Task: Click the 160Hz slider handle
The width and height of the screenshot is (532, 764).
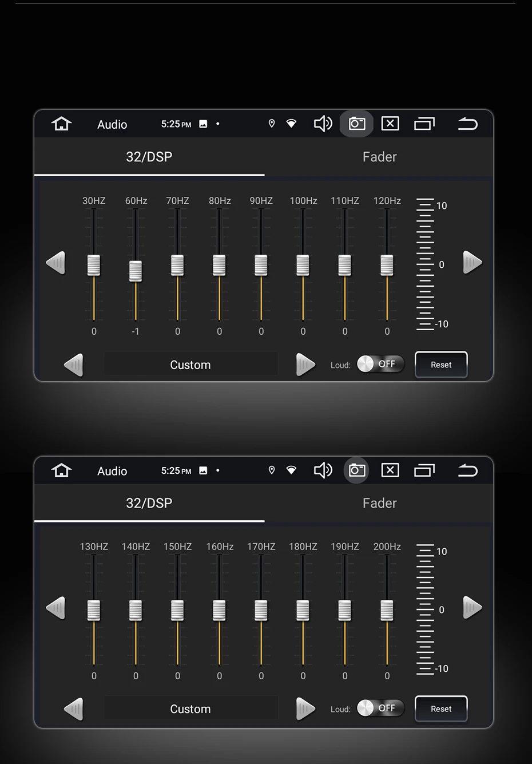Action: point(219,610)
